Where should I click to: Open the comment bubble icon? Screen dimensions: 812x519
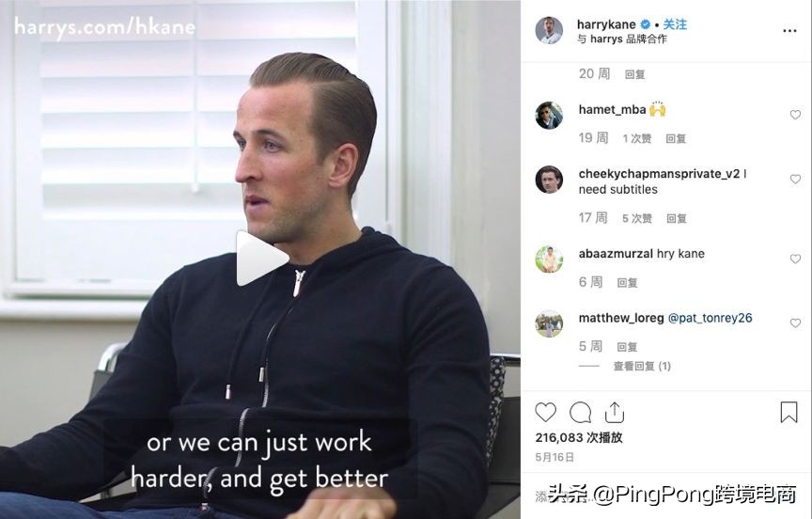pos(580,413)
